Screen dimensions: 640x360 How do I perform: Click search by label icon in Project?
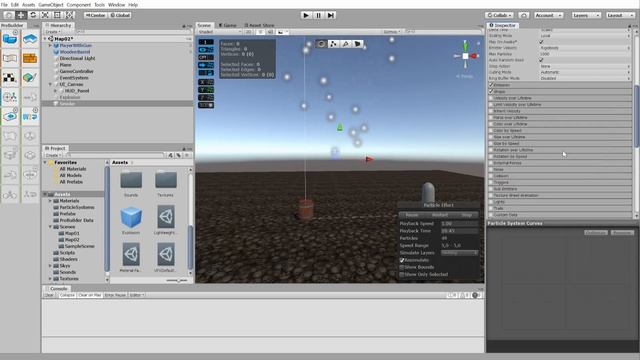178,155
